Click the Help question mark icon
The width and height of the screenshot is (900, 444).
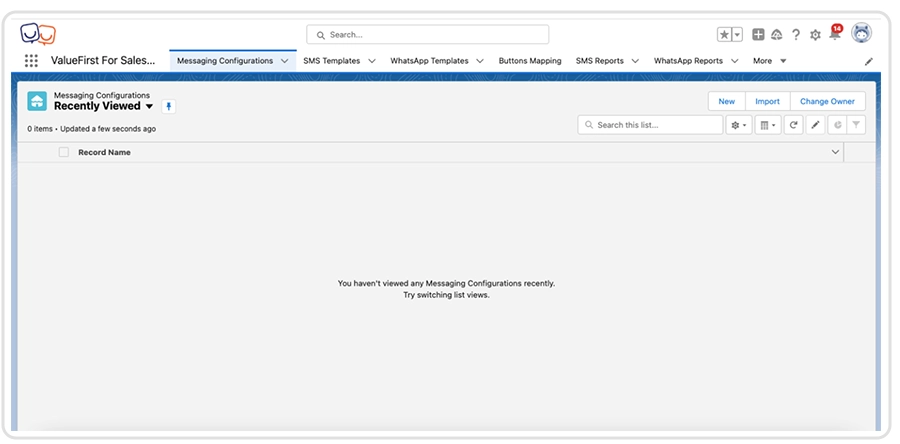click(796, 35)
